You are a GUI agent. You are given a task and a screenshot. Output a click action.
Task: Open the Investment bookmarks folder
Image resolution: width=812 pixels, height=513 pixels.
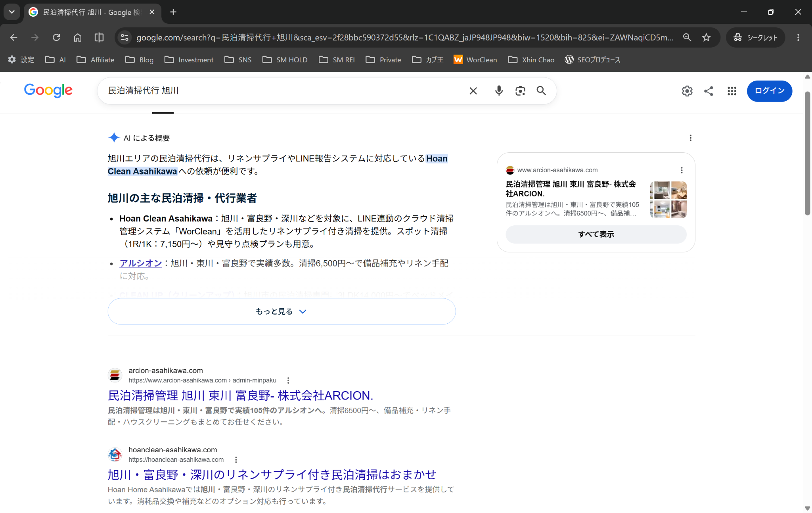click(x=189, y=60)
